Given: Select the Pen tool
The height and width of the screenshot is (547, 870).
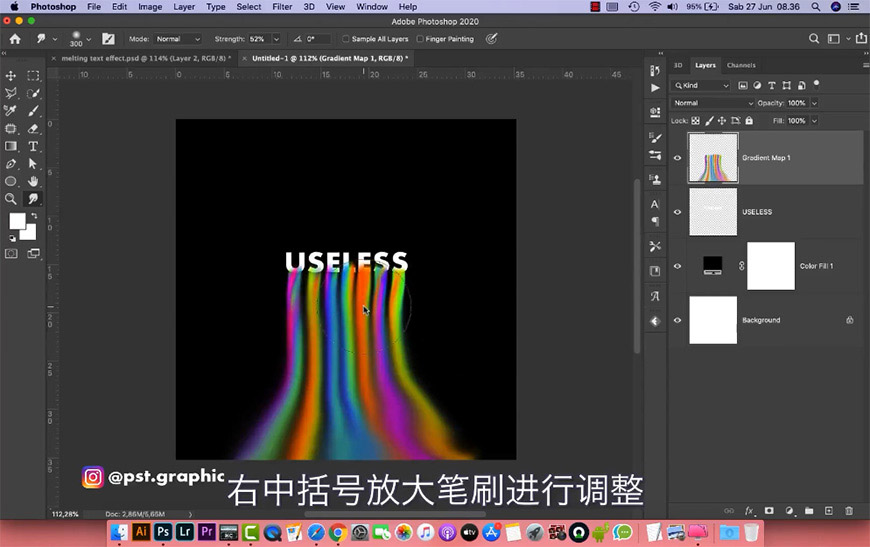Looking at the screenshot, I should click(11, 164).
